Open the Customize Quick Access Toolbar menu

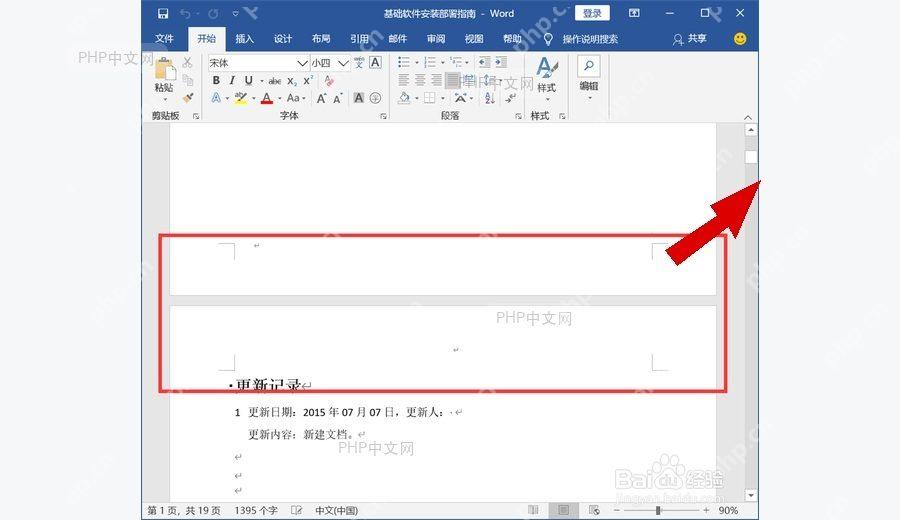[235, 13]
